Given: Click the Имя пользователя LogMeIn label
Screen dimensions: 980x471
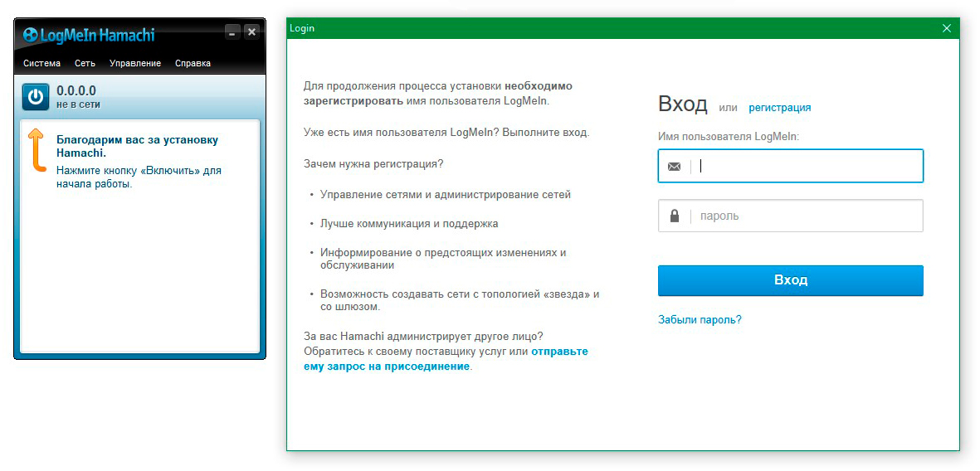Looking at the screenshot, I should click(x=729, y=136).
